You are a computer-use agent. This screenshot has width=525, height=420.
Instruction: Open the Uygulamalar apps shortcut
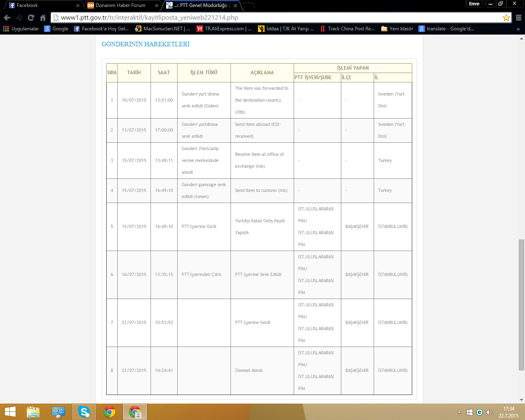click(21, 29)
